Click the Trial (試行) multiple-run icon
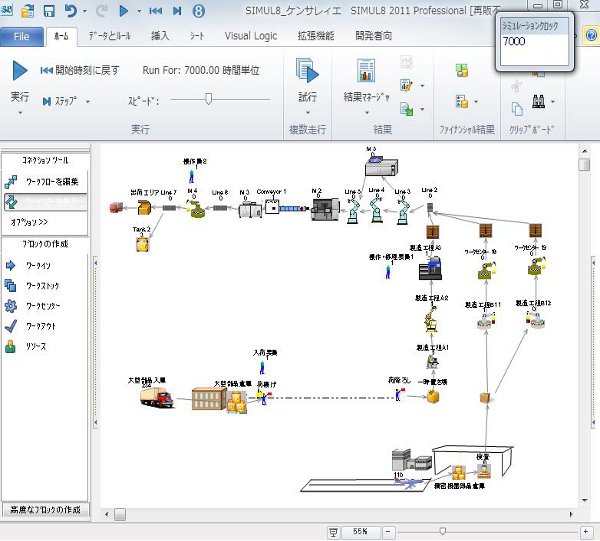The height and width of the screenshot is (541, 600). [x=307, y=73]
